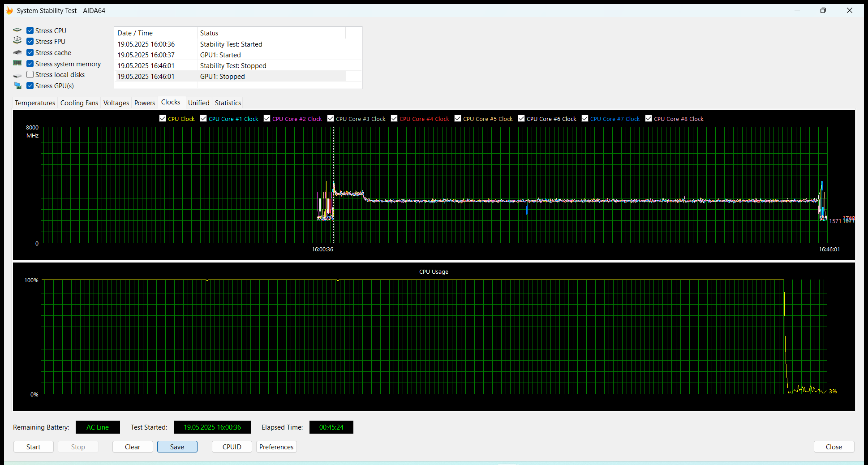Click the cache chip icon beside Stress cache
This screenshot has height=465, width=868.
17,52
